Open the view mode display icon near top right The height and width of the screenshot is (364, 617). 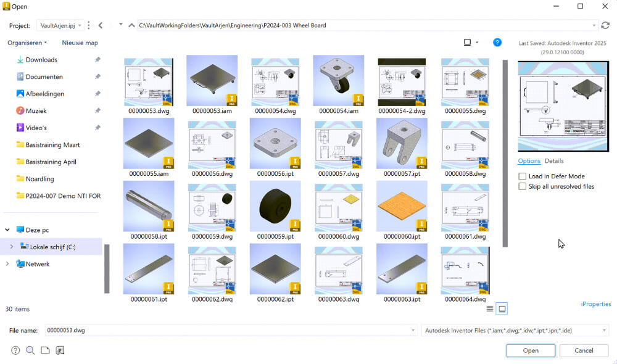(468, 42)
